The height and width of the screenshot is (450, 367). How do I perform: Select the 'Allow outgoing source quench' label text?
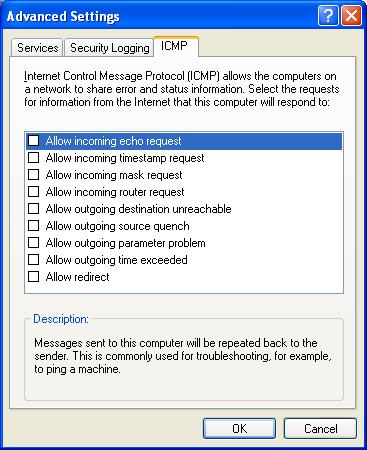coord(118,226)
